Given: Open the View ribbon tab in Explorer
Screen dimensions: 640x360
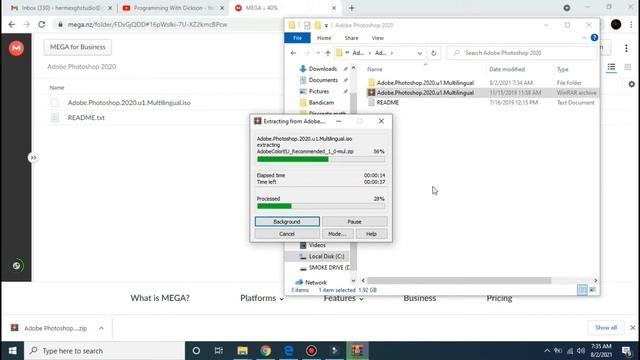Looking at the screenshot, I should click(x=378, y=38).
